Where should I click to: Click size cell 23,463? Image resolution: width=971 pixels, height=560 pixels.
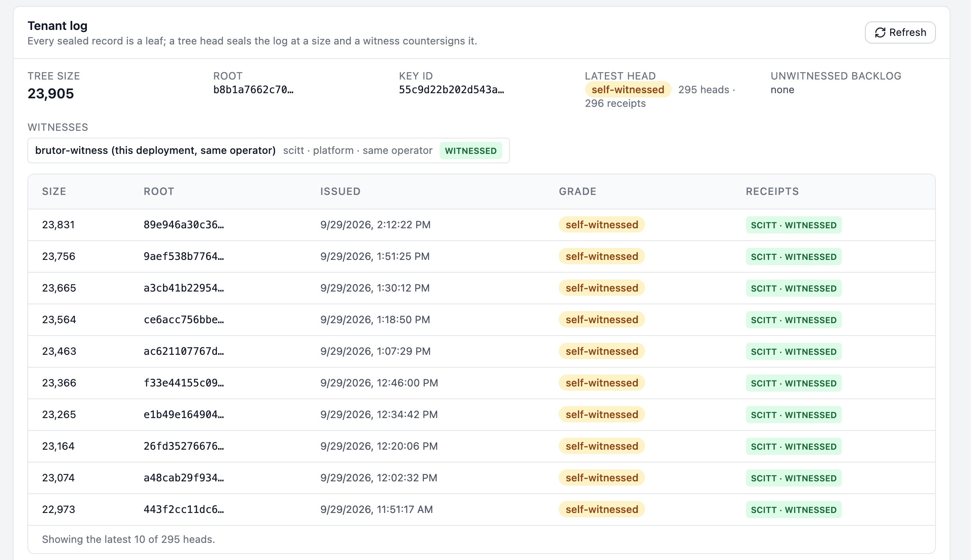point(59,351)
